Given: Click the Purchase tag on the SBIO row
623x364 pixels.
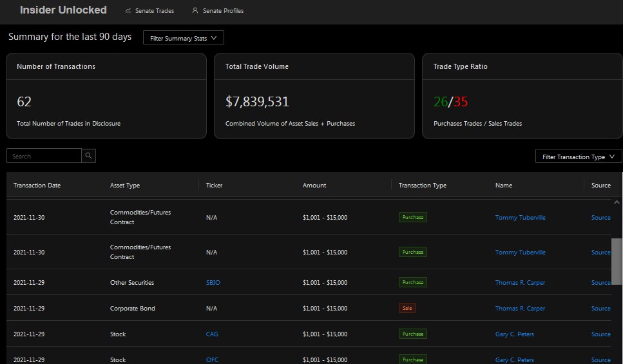Looking at the screenshot, I should [412, 282].
